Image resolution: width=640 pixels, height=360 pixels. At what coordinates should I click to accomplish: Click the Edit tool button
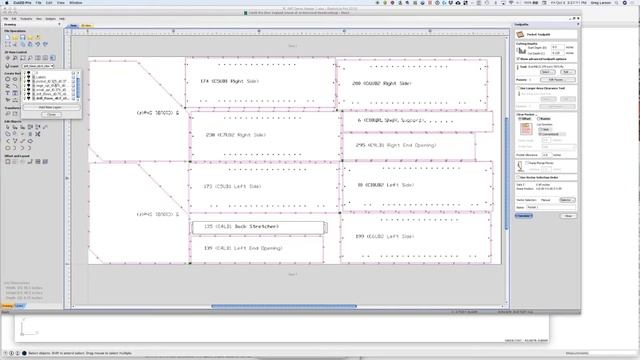click(567, 72)
